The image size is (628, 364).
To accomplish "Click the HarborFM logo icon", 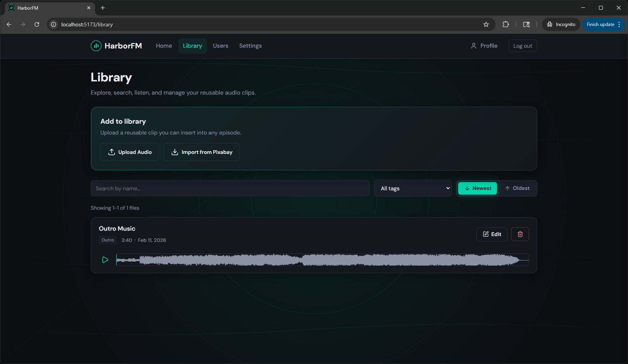I will coord(95,45).
